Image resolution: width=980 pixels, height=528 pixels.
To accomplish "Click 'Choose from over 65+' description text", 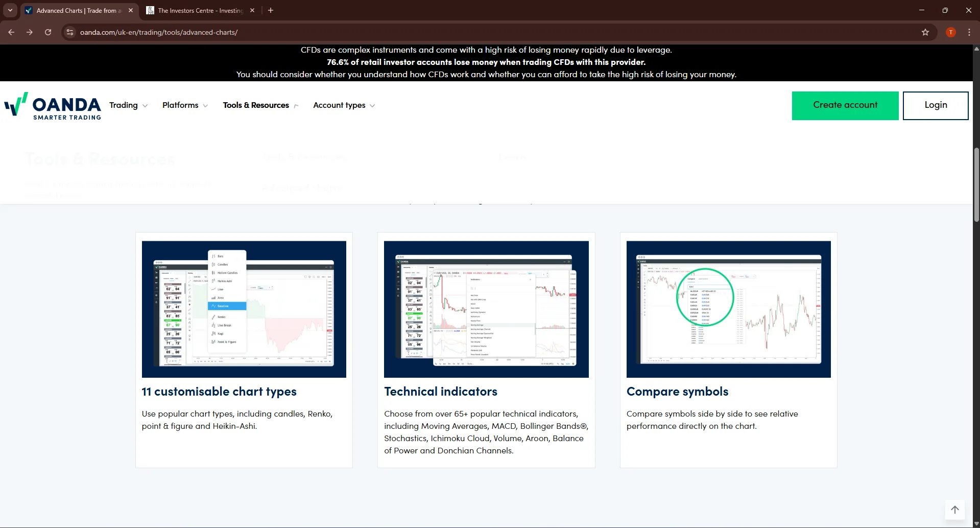I will tap(486, 432).
